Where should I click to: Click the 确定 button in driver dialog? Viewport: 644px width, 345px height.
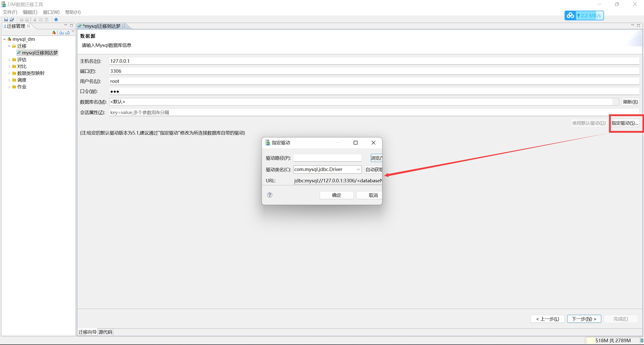336,195
